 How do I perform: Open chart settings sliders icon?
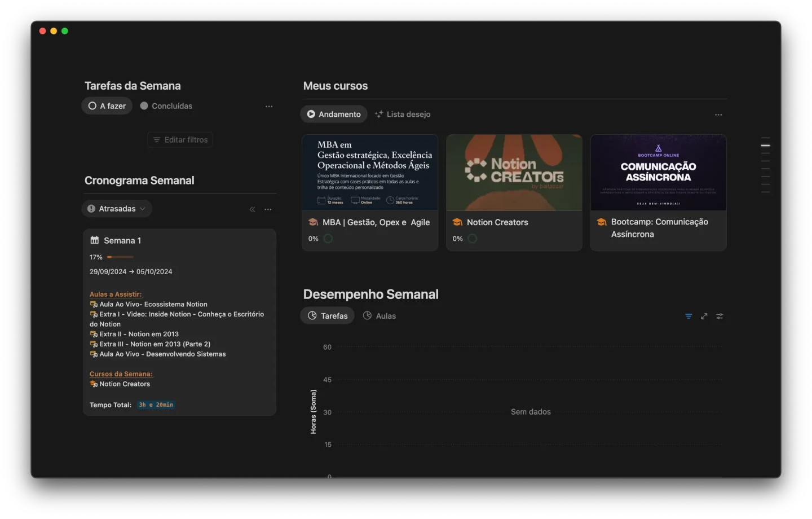720,316
